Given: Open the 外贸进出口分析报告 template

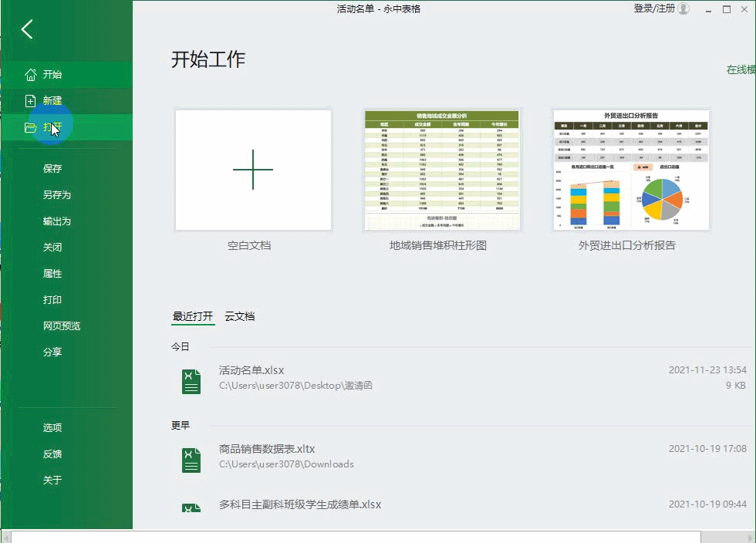Looking at the screenshot, I should tap(630, 170).
